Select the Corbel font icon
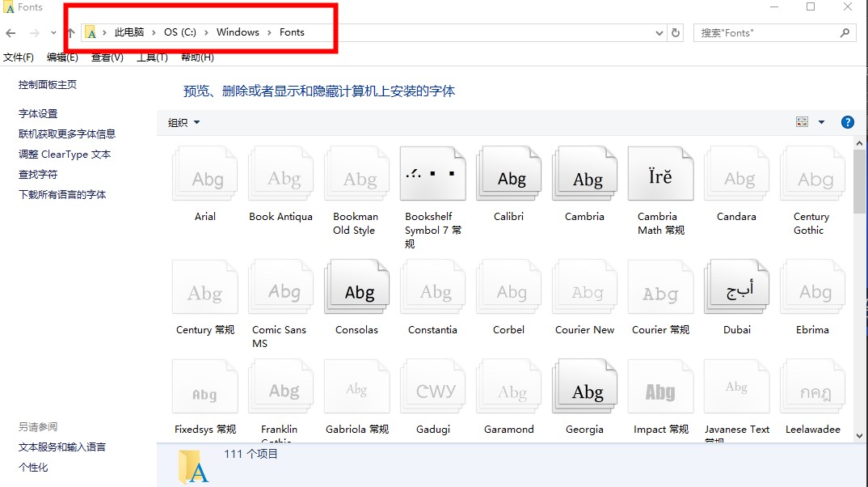This screenshot has height=487, width=868. coord(508,286)
